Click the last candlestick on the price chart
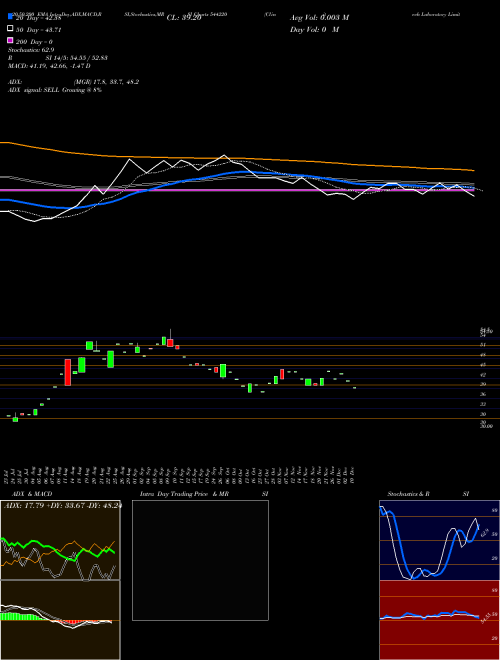 354,388
